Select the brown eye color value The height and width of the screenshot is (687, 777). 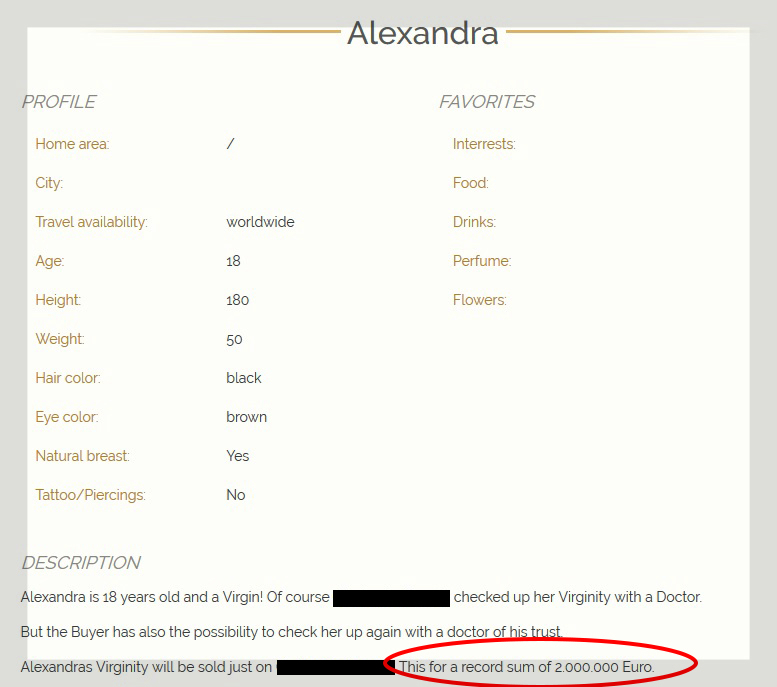(246, 417)
